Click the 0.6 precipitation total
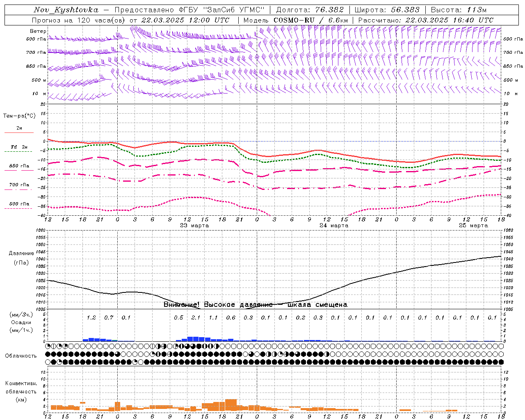This screenshot has width=525, height=420. (x=231, y=317)
